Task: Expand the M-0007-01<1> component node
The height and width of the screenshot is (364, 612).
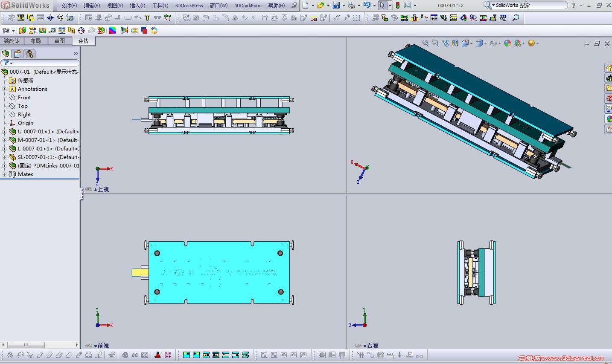Action: [x=5, y=140]
